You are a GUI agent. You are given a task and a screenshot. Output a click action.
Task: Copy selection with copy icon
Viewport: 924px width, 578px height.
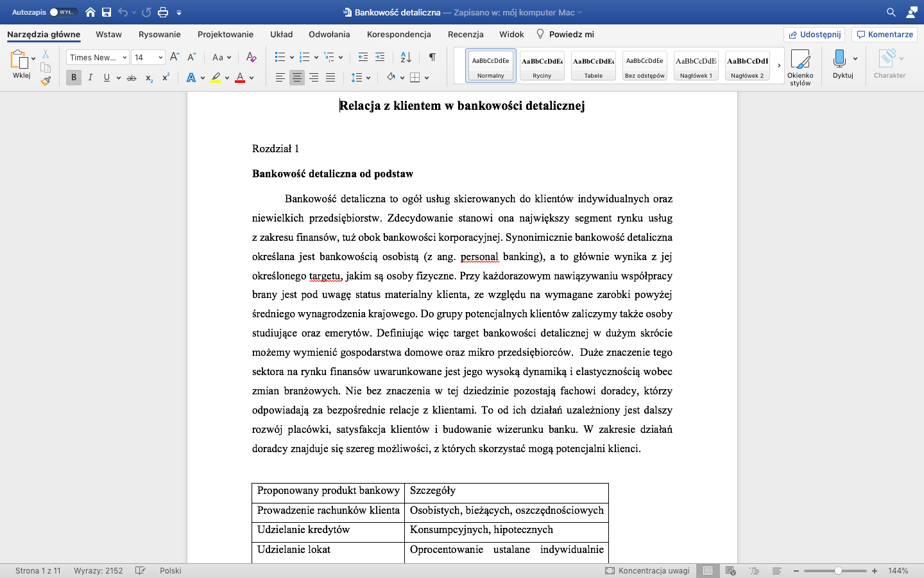point(46,67)
